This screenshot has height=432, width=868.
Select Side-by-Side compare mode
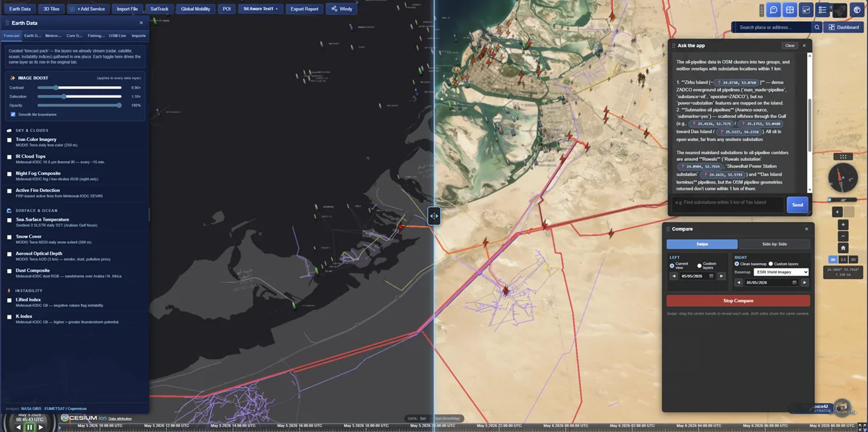point(775,244)
